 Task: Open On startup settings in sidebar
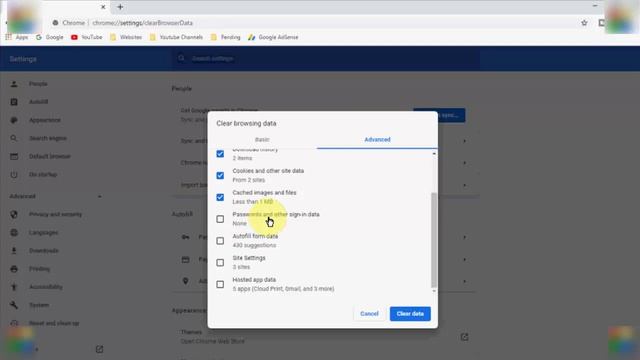43,174
